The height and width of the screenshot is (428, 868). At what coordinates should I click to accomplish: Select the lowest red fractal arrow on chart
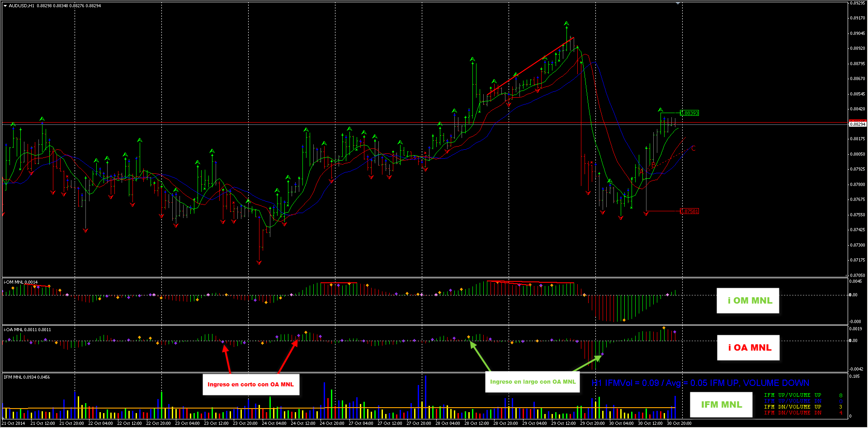[259, 262]
